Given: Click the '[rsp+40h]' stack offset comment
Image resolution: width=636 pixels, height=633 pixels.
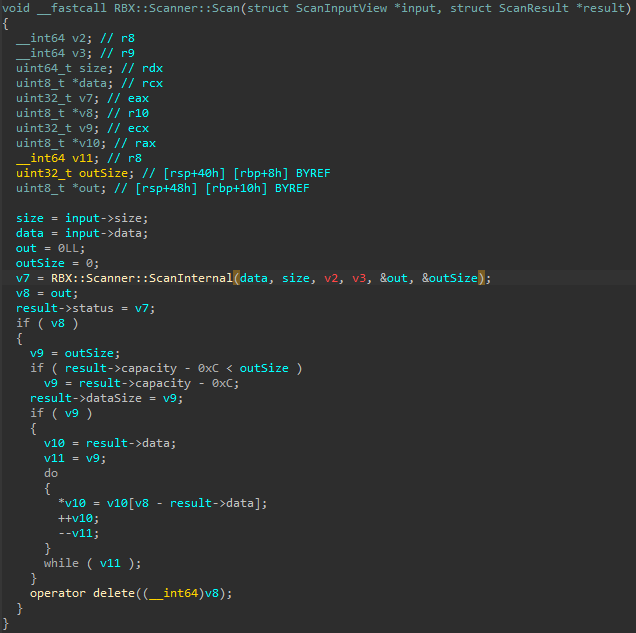Looking at the screenshot, I should [x=194, y=173].
